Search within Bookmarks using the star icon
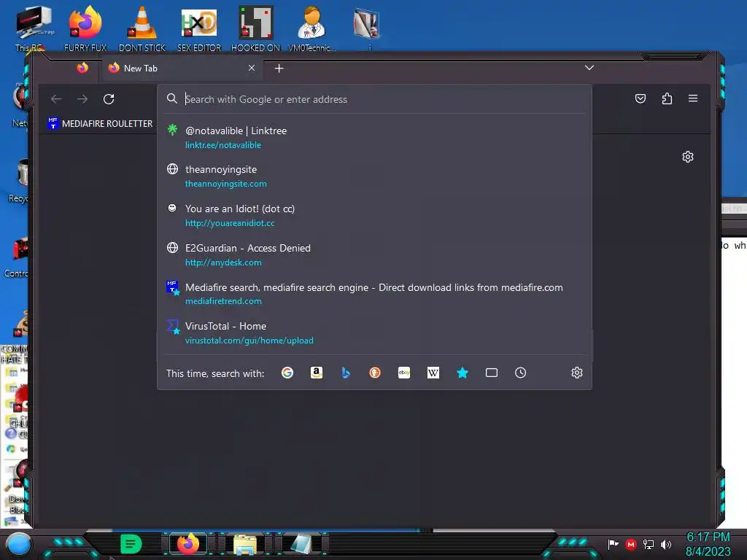Image resolution: width=747 pixels, height=560 pixels. 462,373
